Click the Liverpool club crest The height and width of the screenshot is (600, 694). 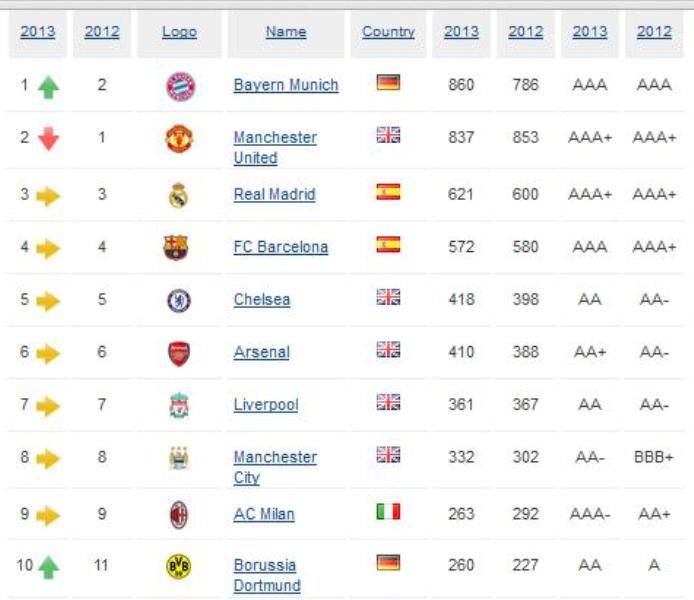[x=179, y=405]
